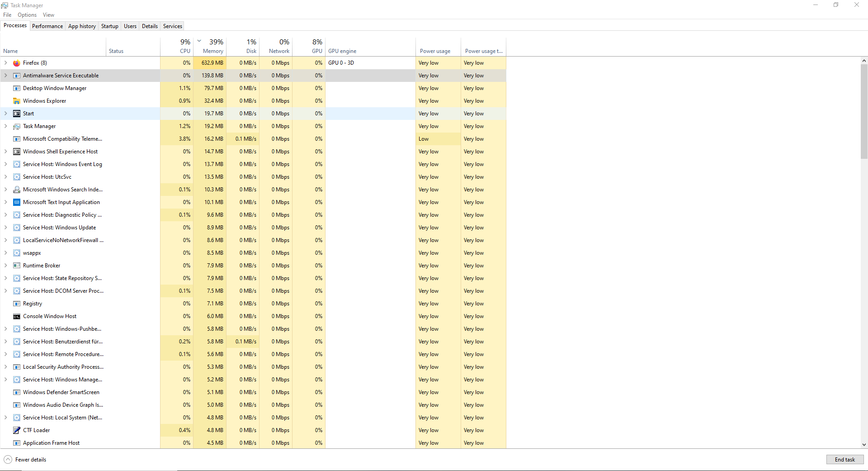Image resolution: width=868 pixels, height=471 pixels.
Task: Select the GPU 0 - 3D engine cell
Action: pos(370,63)
